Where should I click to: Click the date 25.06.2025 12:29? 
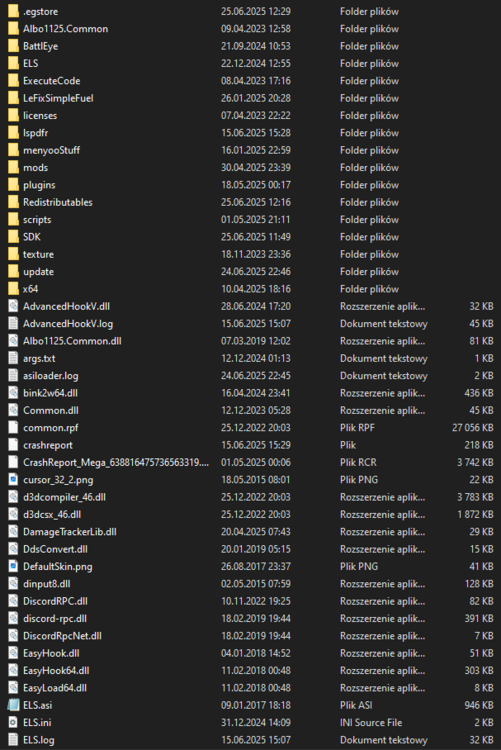(256, 11)
